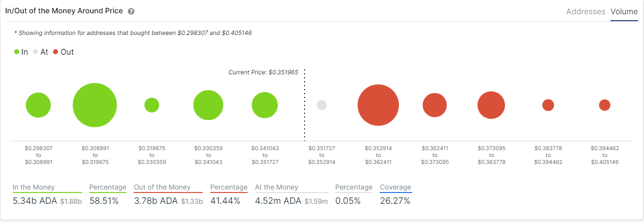The height and width of the screenshot is (223, 644).
Task: Click the help question mark icon
Action: pyautogui.click(x=131, y=11)
